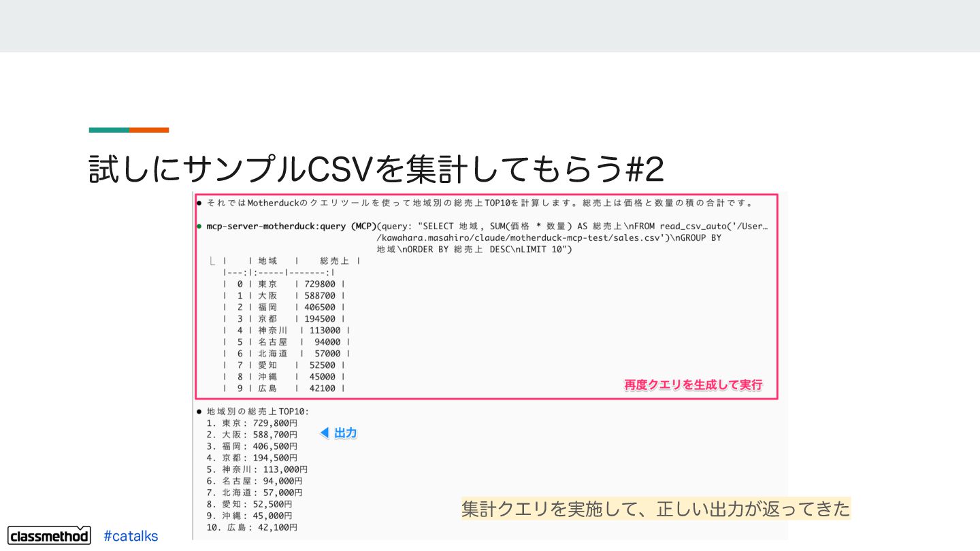Click the 地域 column header in the table
Image resolution: width=980 pixels, height=551 pixels.
pos(267,261)
